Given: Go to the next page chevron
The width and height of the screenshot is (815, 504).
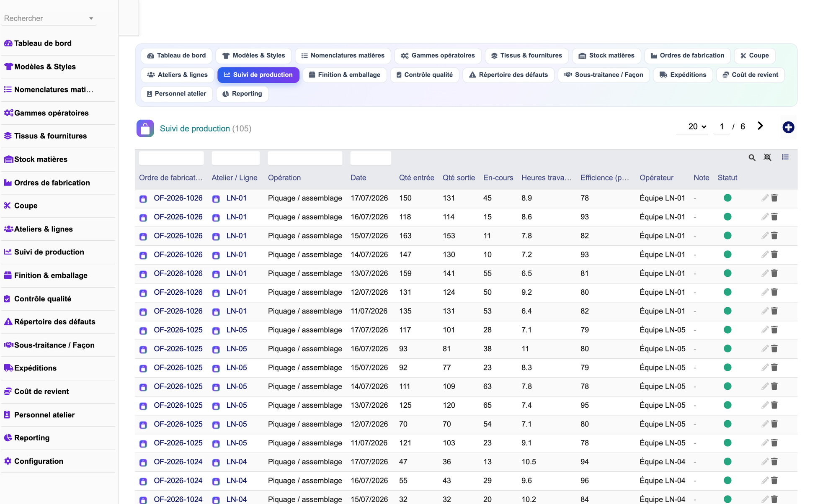Looking at the screenshot, I should (x=760, y=126).
